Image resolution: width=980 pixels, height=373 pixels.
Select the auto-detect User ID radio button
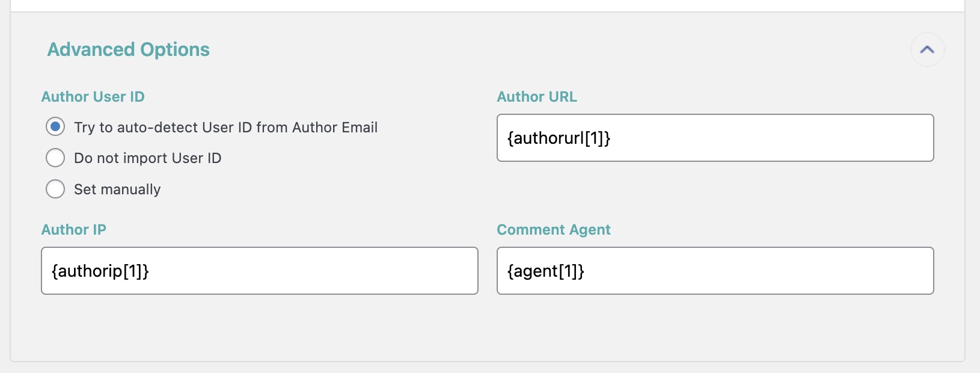[55, 127]
